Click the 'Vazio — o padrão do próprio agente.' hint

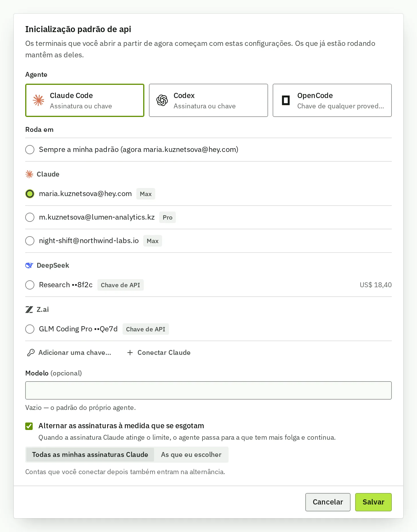(80, 408)
